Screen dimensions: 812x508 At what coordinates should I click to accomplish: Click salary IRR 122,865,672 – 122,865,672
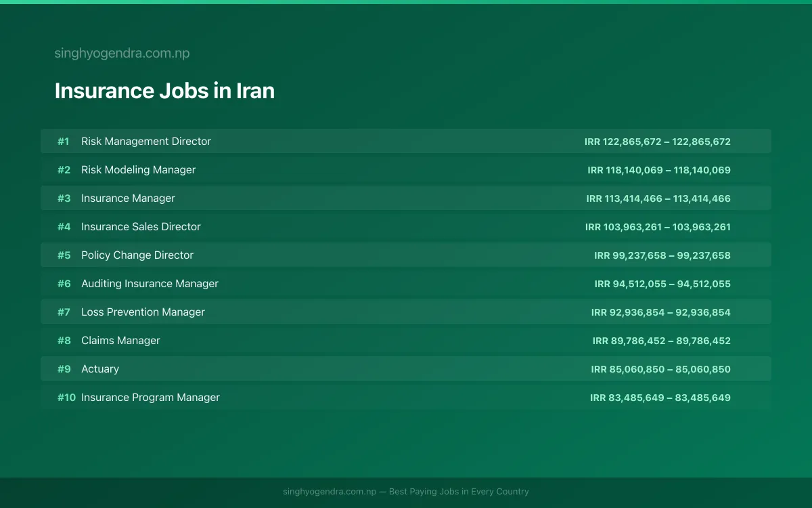click(x=658, y=142)
